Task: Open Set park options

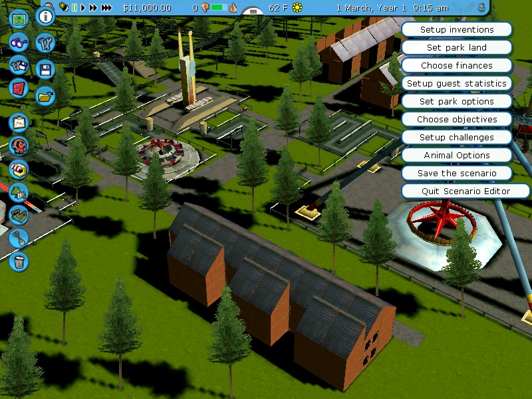Action: [x=457, y=102]
